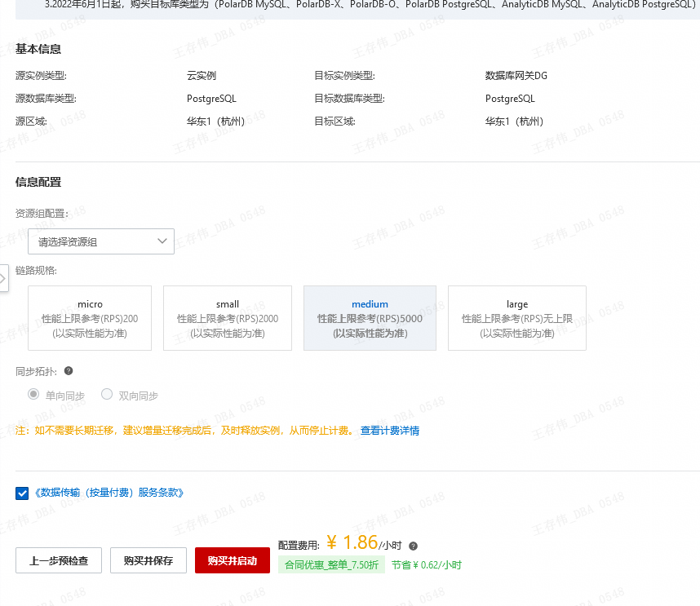Click the 节省 ¥0.62/小时 savings text
700x606 pixels.
point(426,564)
